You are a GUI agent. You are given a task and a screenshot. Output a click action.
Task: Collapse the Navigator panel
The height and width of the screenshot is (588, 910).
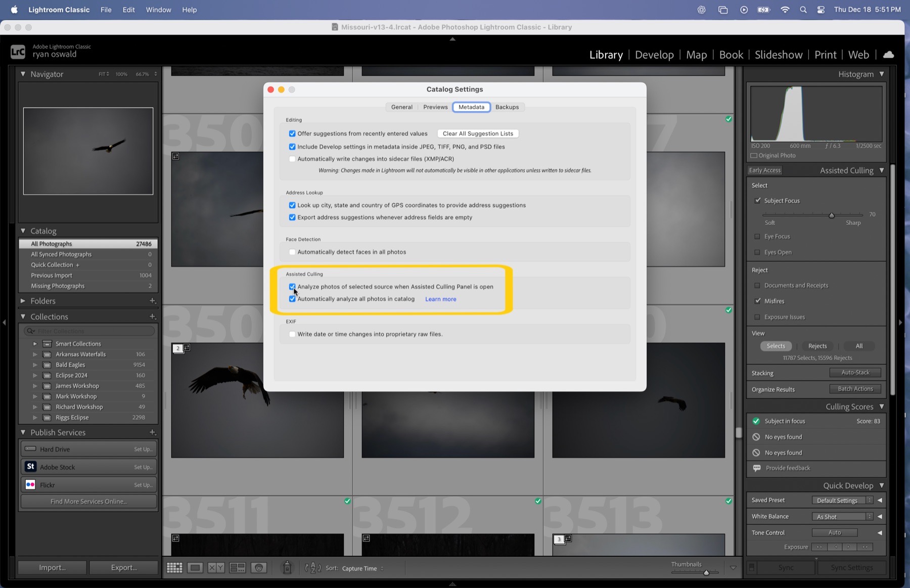23,74
